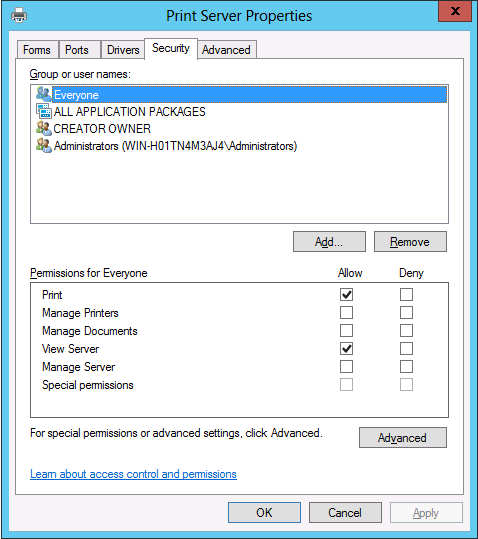Check Deny for Print permission
The height and width of the screenshot is (539, 478).
(x=406, y=295)
